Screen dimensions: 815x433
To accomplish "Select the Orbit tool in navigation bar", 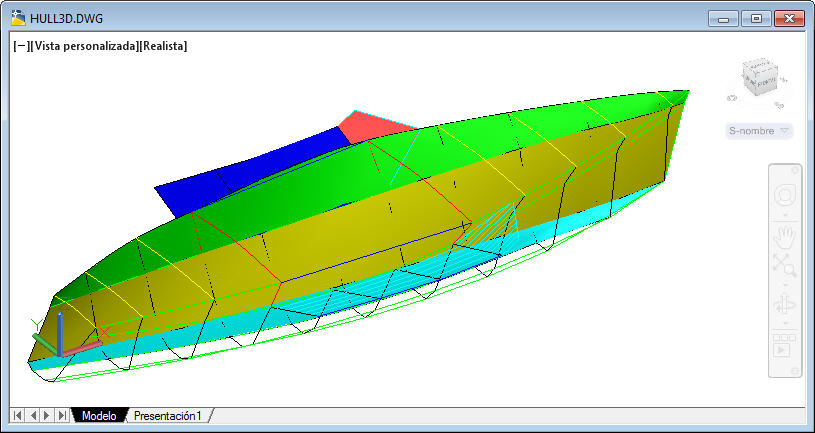I will point(784,304).
